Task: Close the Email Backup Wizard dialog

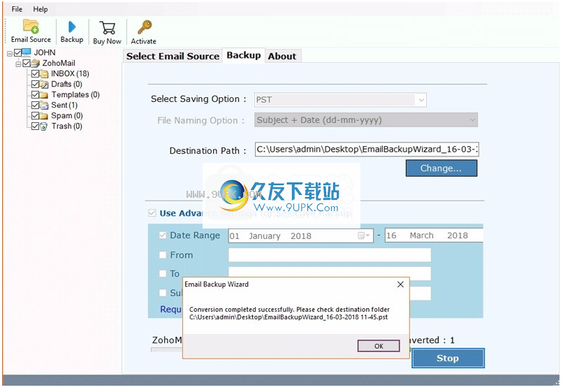Action: 401,284
